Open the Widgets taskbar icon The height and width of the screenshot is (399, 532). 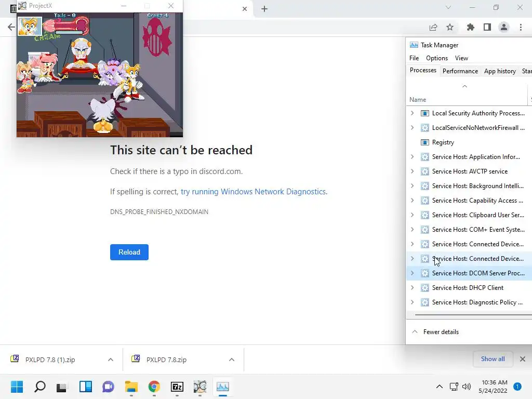coord(86,387)
